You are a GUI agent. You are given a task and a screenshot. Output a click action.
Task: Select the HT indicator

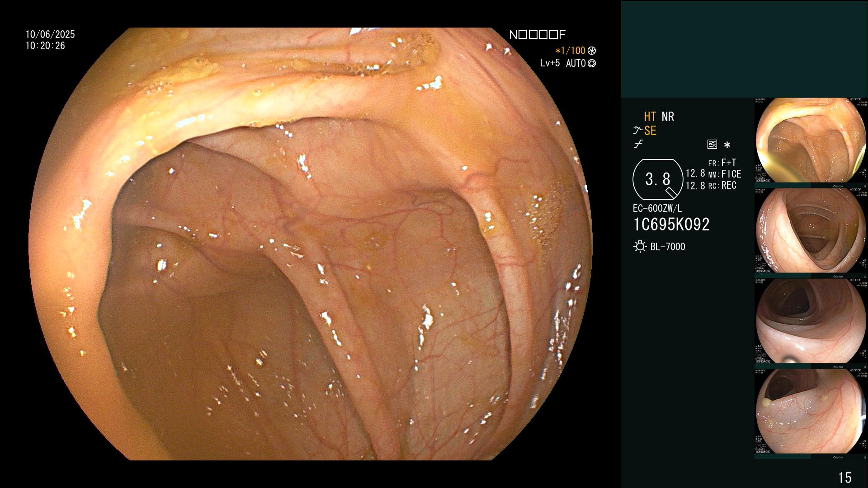(x=650, y=117)
